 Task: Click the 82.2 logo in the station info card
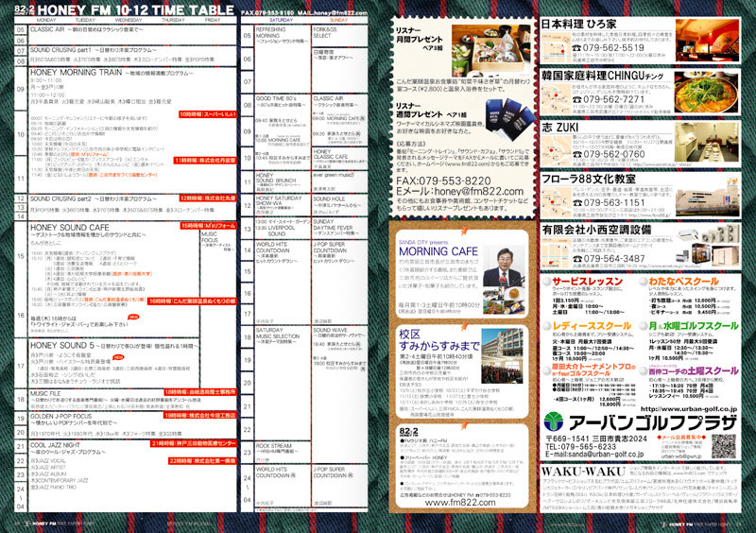click(x=408, y=431)
